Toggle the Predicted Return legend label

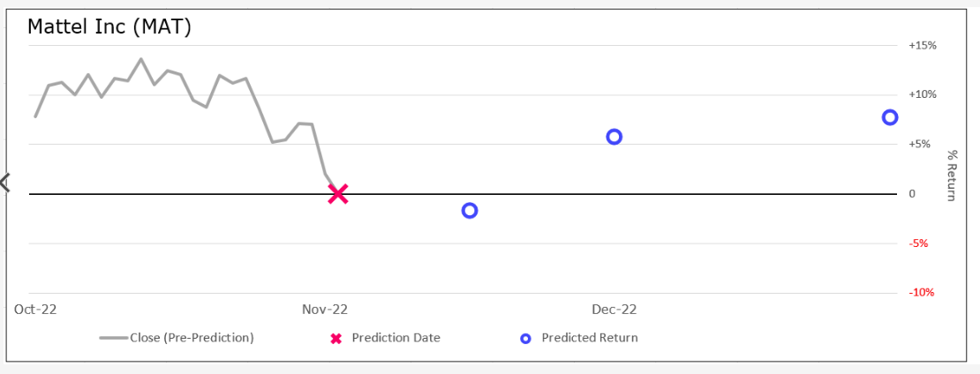pyautogui.click(x=589, y=338)
